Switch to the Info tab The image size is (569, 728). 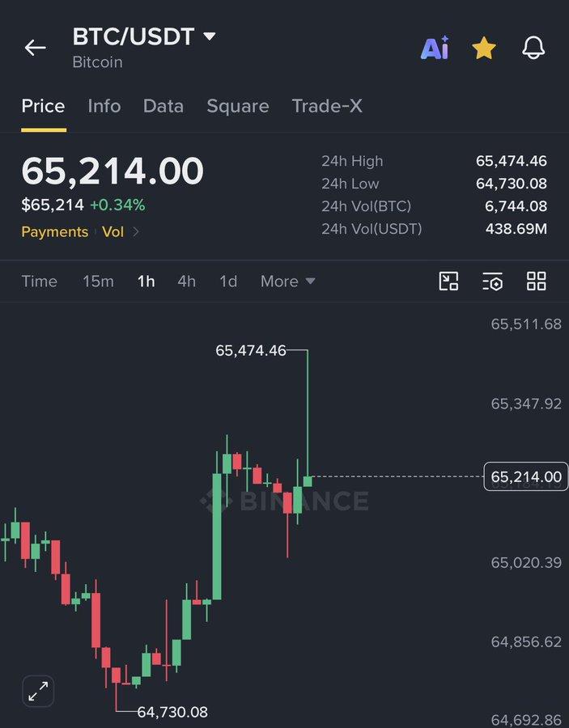104,106
